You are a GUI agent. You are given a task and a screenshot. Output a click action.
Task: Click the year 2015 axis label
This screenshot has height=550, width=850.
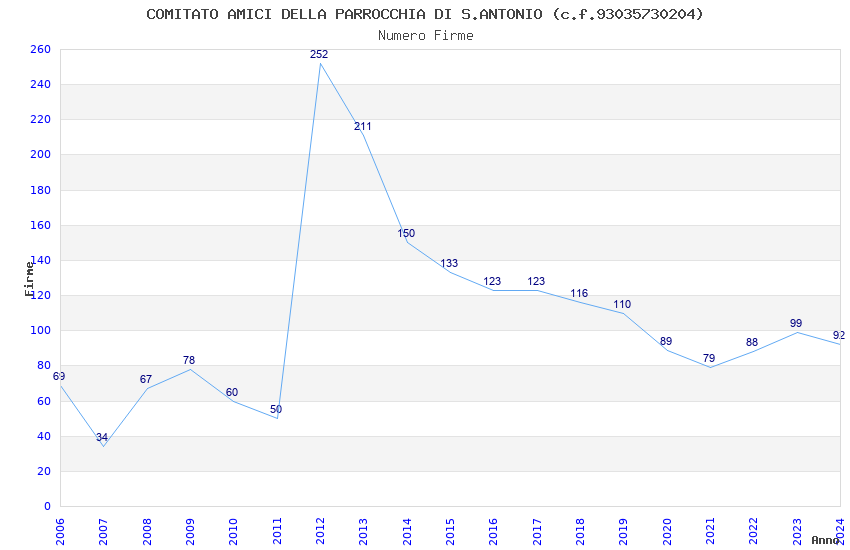tap(450, 531)
